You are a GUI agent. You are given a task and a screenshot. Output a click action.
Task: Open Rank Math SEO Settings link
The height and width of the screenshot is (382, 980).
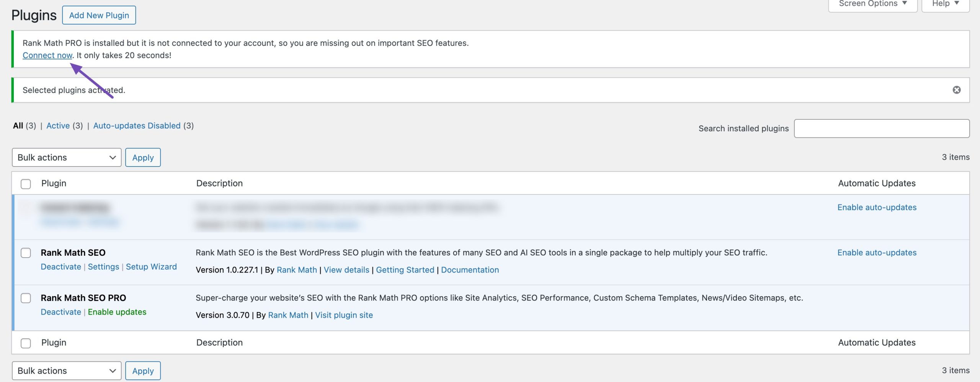click(103, 267)
